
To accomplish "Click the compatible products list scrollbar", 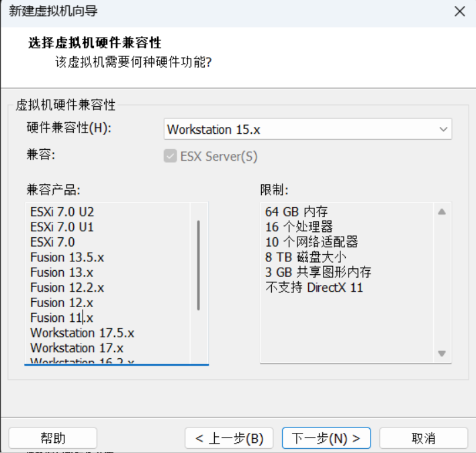I will click(x=198, y=265).
